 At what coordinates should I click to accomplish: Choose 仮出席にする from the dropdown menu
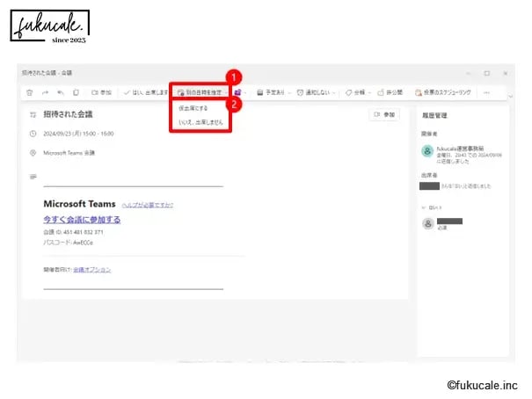point(193,108)
